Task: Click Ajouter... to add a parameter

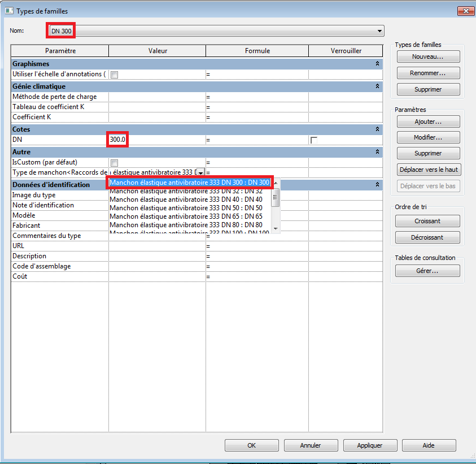Action: (428, 122)
